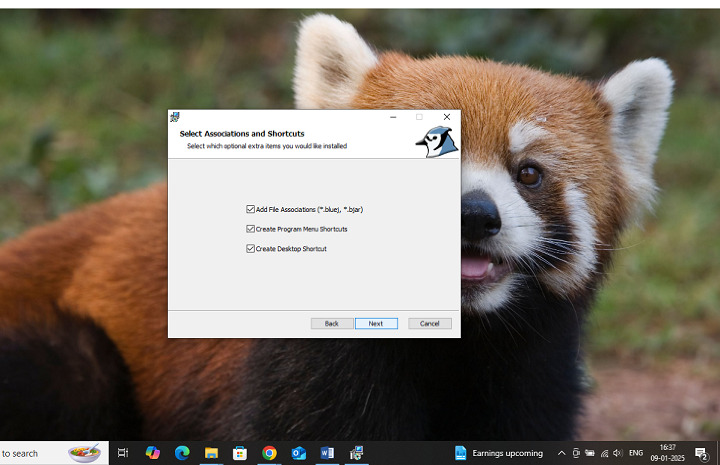Open the Earnings upcoming news widget

coord(499,454)
